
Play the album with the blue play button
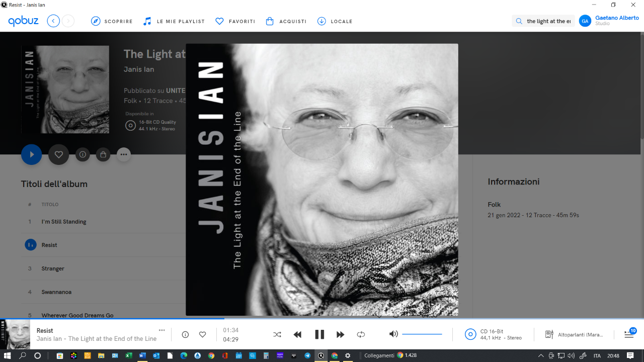(31, 154)
